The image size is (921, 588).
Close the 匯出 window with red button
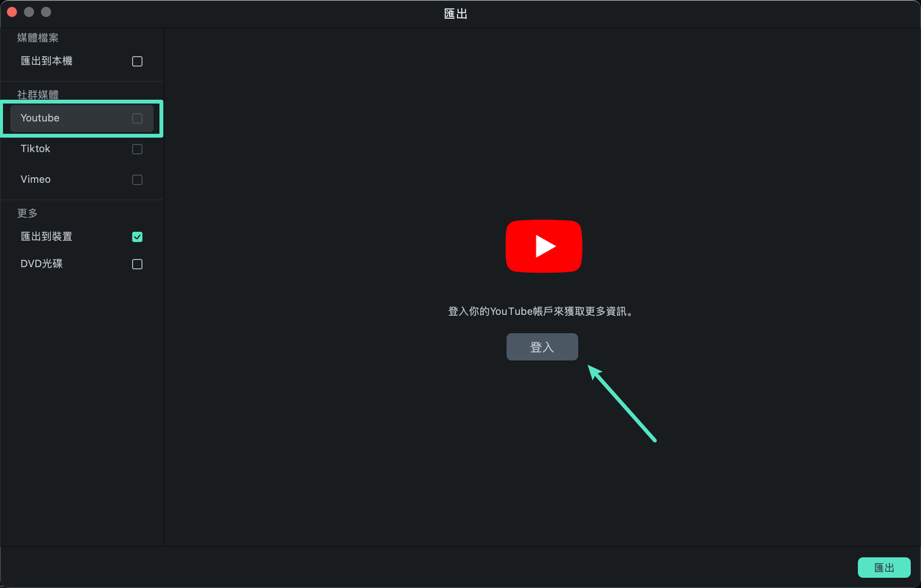[x=12, y=12]
